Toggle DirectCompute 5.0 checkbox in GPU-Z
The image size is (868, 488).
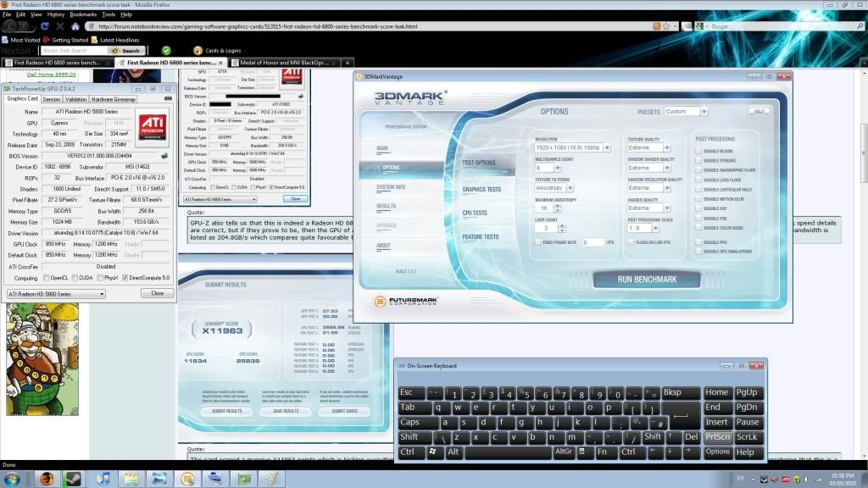click(x=125, y=278)
